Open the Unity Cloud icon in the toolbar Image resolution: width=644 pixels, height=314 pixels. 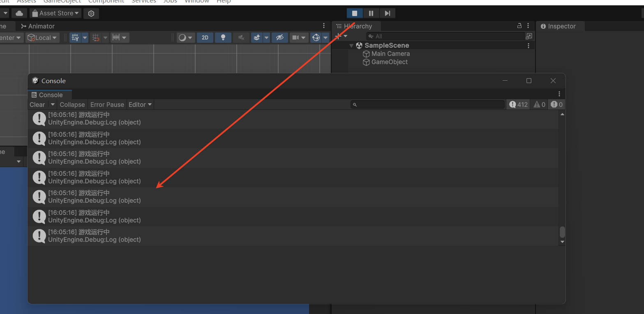click(19, 13)
